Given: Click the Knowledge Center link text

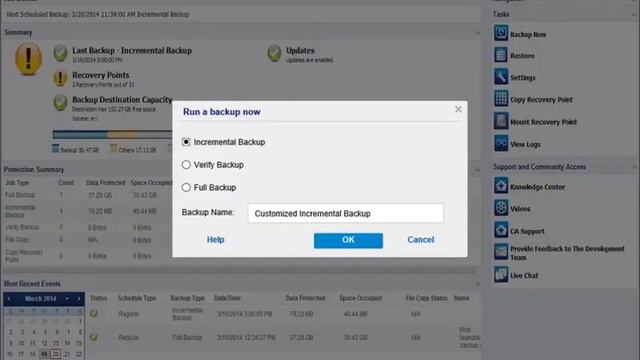Looking at the screenshot, I should tap(538, 187).
